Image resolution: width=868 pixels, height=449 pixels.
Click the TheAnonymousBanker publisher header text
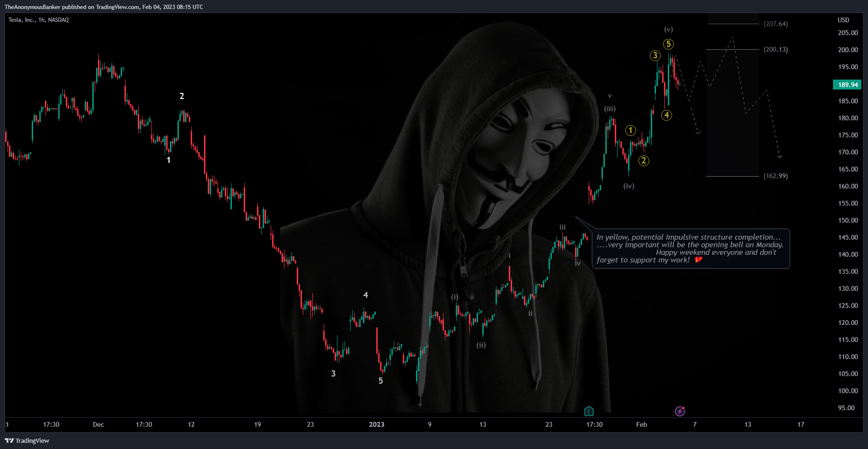coord(104,7)
